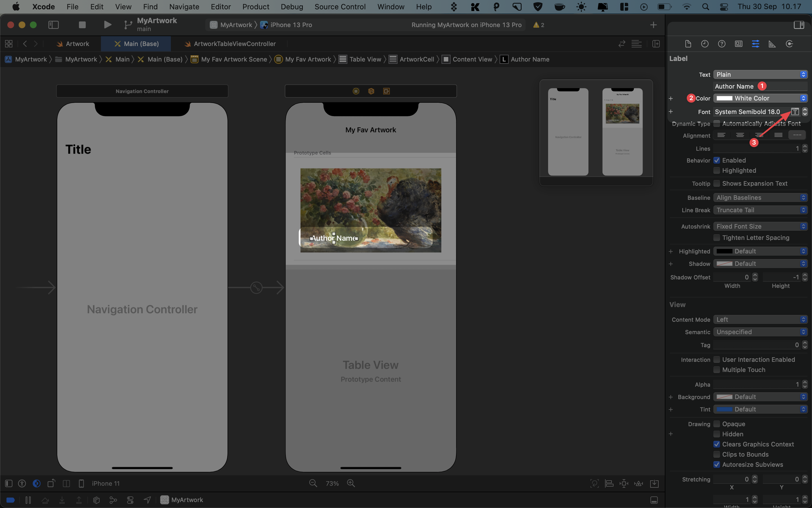The width and height of the screenshot is (812, 508).
Task: Open the Tint Default dropdown
Action: (x=760, y=409)
